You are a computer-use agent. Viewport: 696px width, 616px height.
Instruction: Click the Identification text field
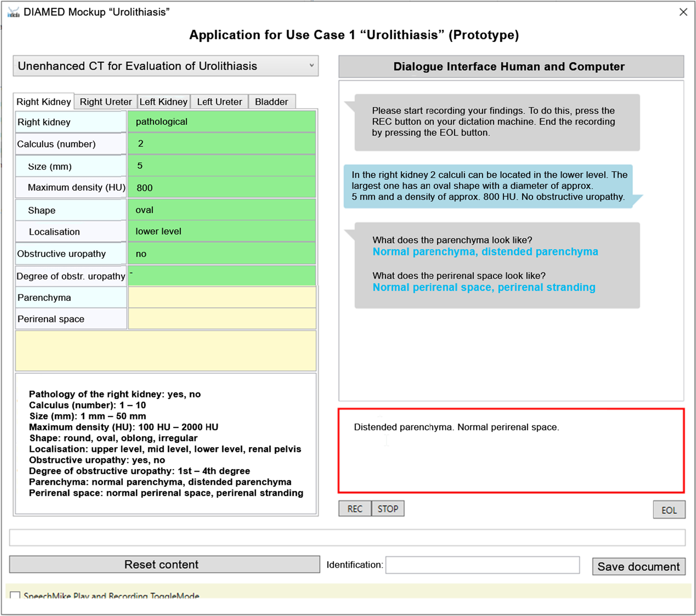click(x=482, y=565)
